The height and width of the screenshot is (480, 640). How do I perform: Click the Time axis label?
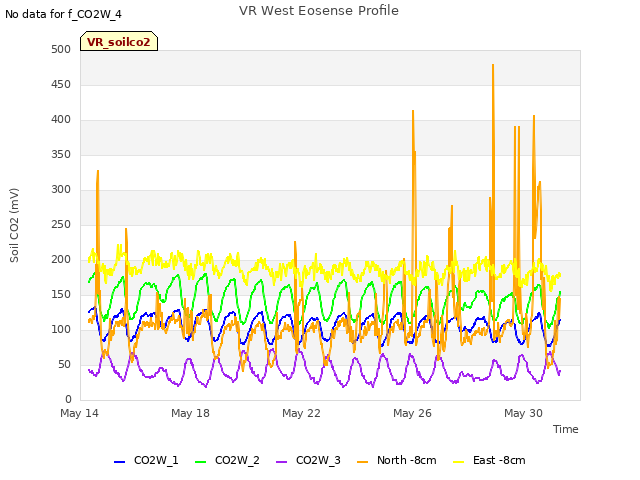(566, 429)
